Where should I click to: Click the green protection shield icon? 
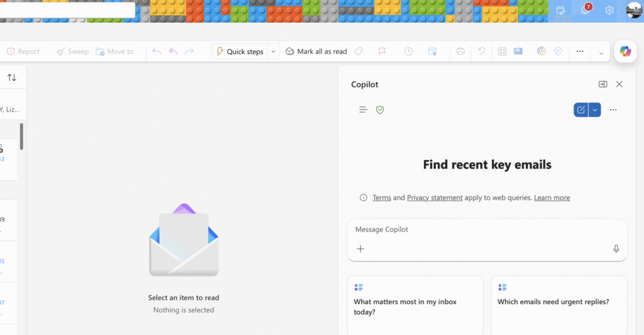point(380,110)
